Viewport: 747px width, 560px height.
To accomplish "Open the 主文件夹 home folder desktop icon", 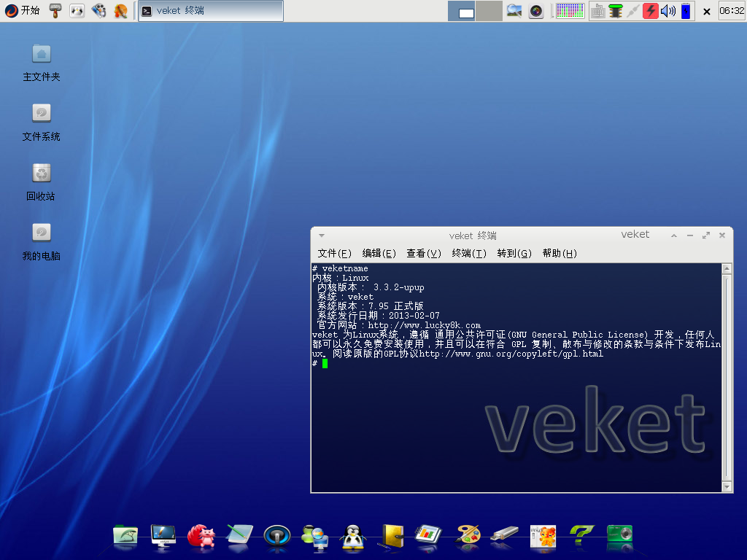I will point(42,63).
